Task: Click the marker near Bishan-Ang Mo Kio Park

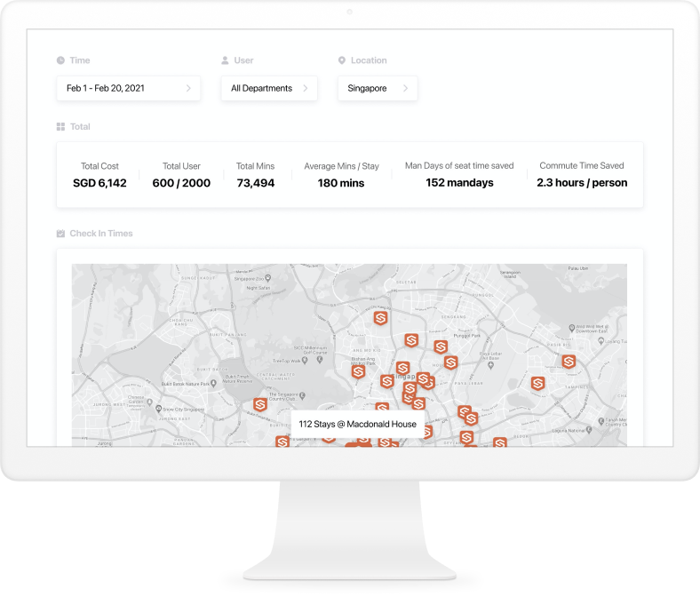Action: (358, 371)
